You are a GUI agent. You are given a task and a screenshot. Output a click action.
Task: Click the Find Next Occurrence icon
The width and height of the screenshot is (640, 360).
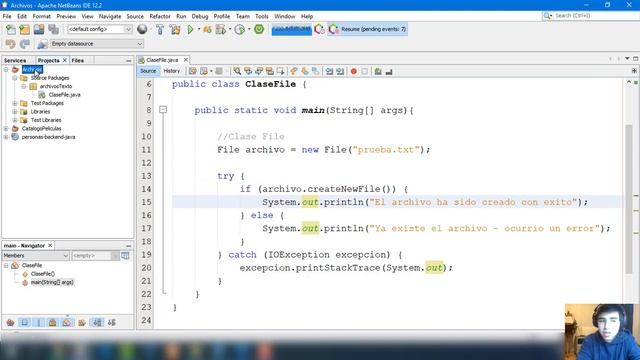259,71
